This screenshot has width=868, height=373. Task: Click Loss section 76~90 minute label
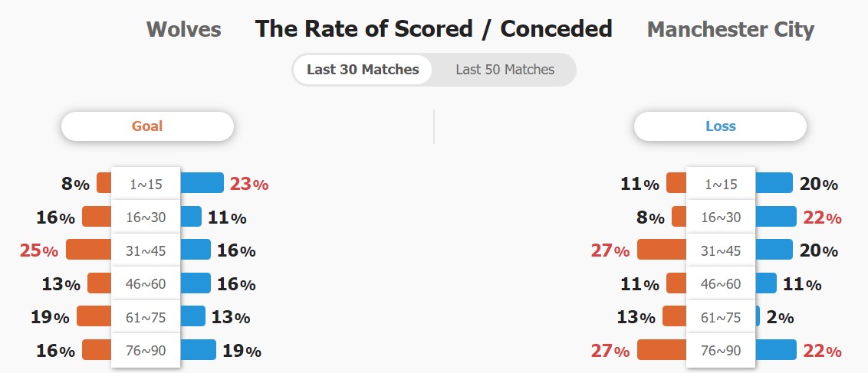(x=721, y=350)
